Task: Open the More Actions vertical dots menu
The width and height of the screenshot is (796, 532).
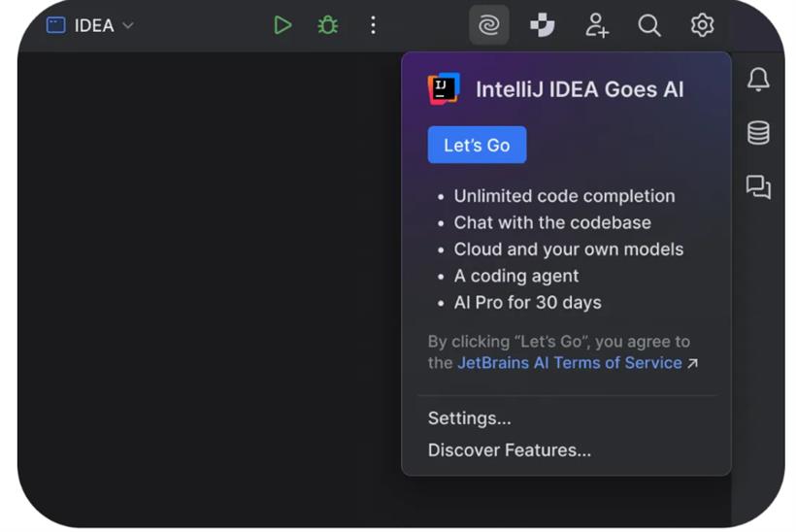Action: (373, 25)
